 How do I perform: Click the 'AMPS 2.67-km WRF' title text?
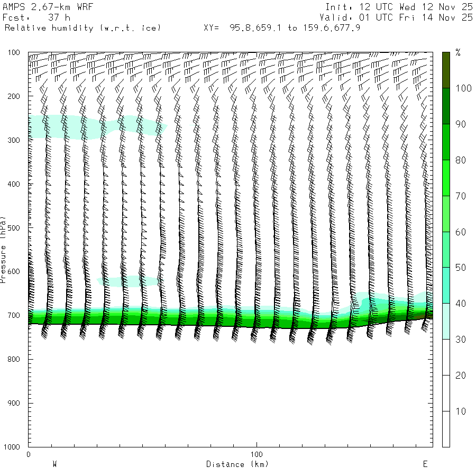(x=48, y=7)
